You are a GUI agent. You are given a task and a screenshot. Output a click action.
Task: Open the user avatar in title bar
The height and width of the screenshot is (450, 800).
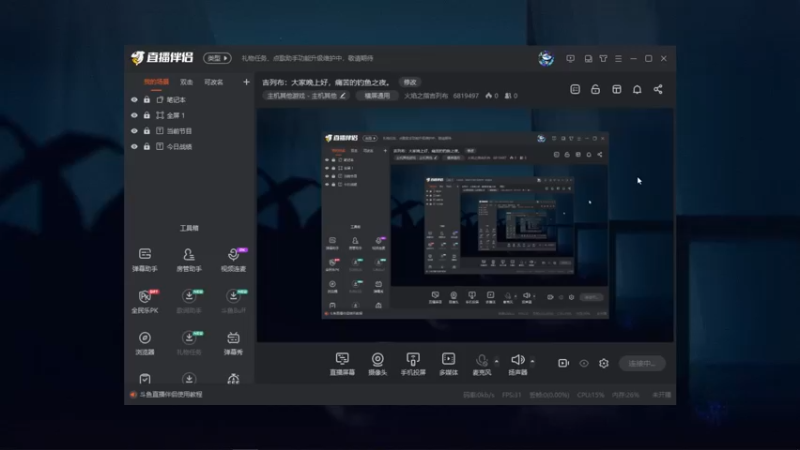pyautogui.click(x=546, y=58)
